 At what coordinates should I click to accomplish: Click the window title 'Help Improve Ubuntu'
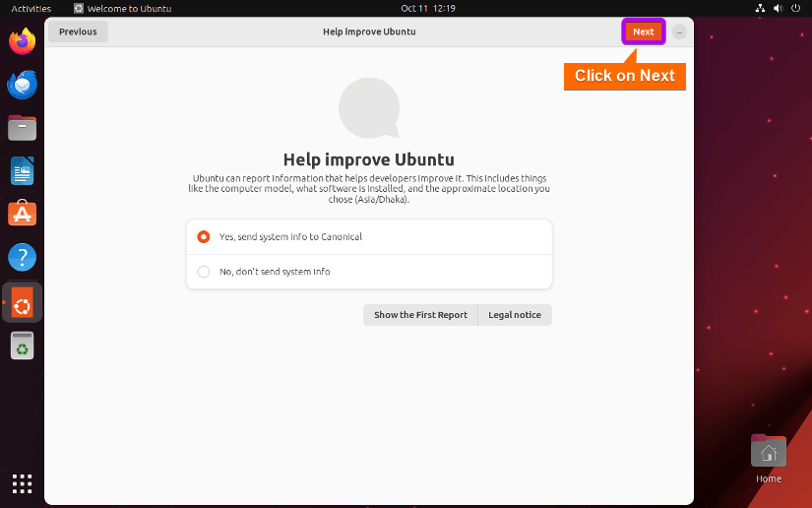(369, 32)
